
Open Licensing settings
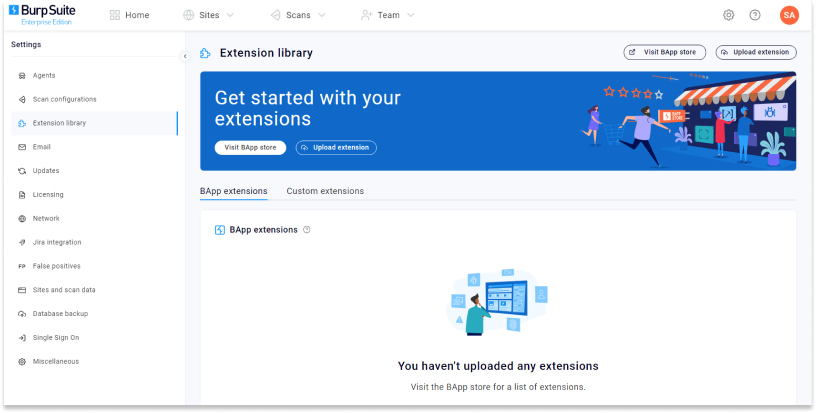point(94,195)
